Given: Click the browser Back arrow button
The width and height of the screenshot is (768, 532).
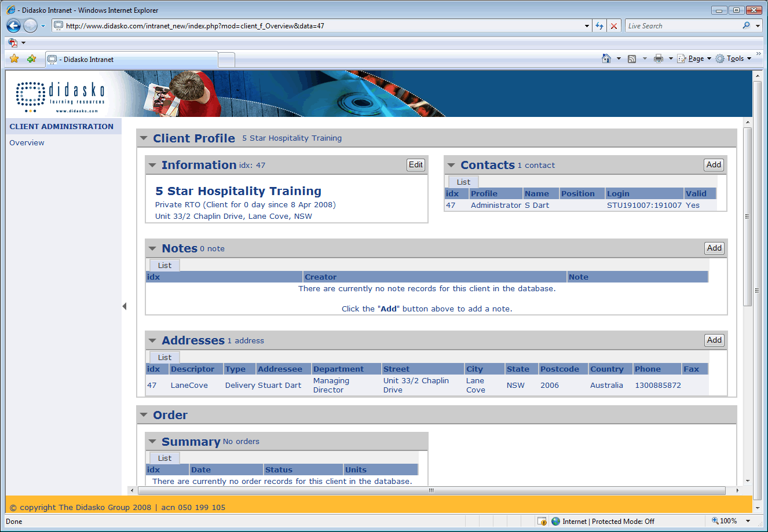Looking at the screenshot, I should (x=14, y=25).
